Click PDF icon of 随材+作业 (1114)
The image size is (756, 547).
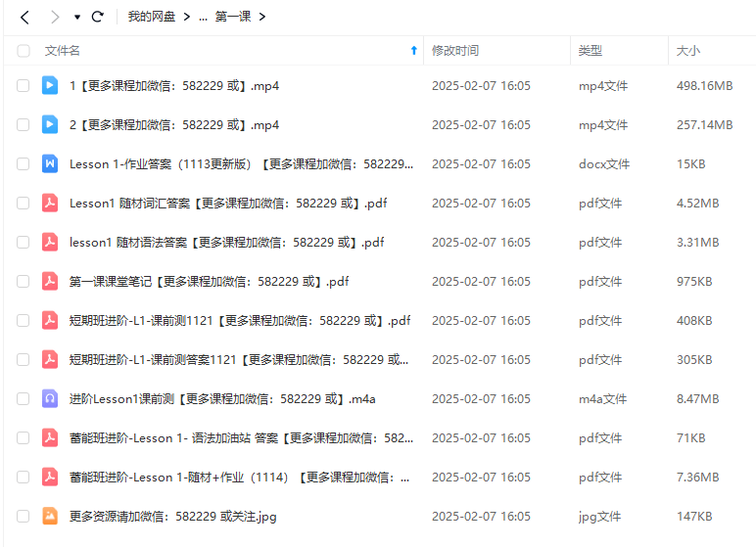click(50, 478)
